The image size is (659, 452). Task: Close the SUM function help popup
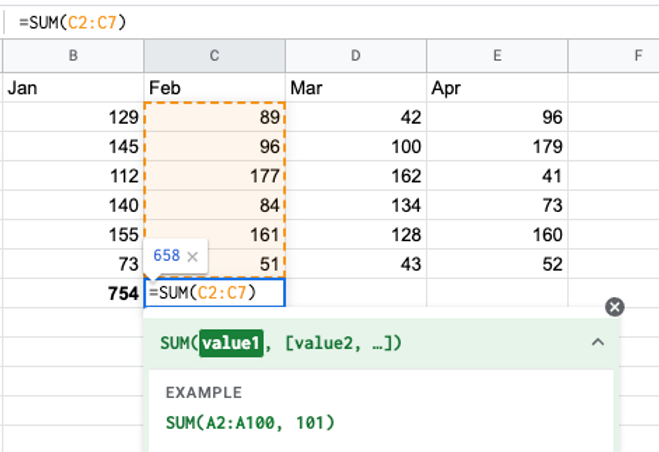pyautogui.click(x=614, y=307)
